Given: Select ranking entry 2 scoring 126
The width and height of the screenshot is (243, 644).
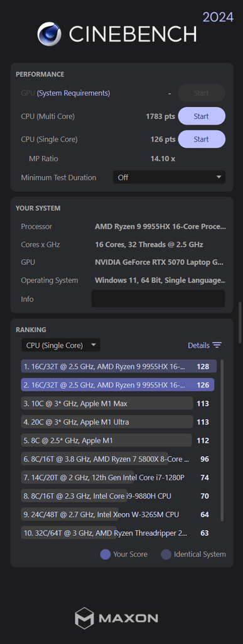Looking at the screenshot, I should pos(117,385).
